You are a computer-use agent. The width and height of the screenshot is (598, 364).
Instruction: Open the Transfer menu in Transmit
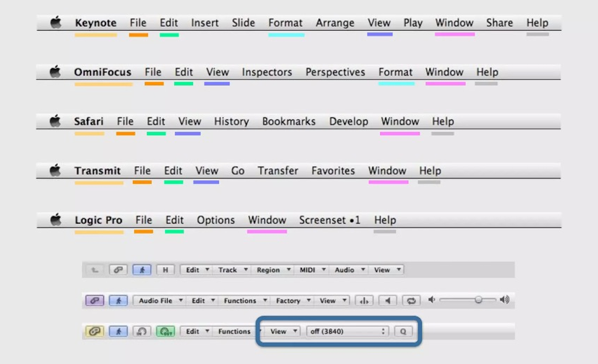pyautogui.click(x=277, y=170)
